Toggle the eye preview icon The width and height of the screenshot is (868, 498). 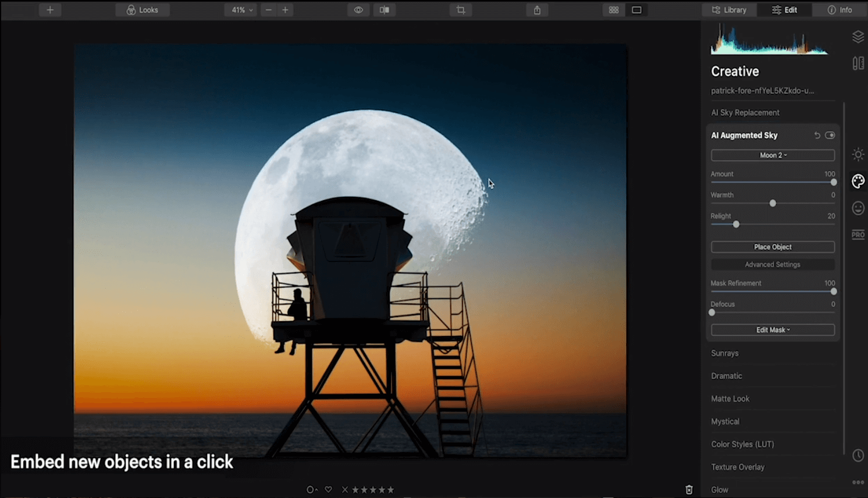pos(358,10)
